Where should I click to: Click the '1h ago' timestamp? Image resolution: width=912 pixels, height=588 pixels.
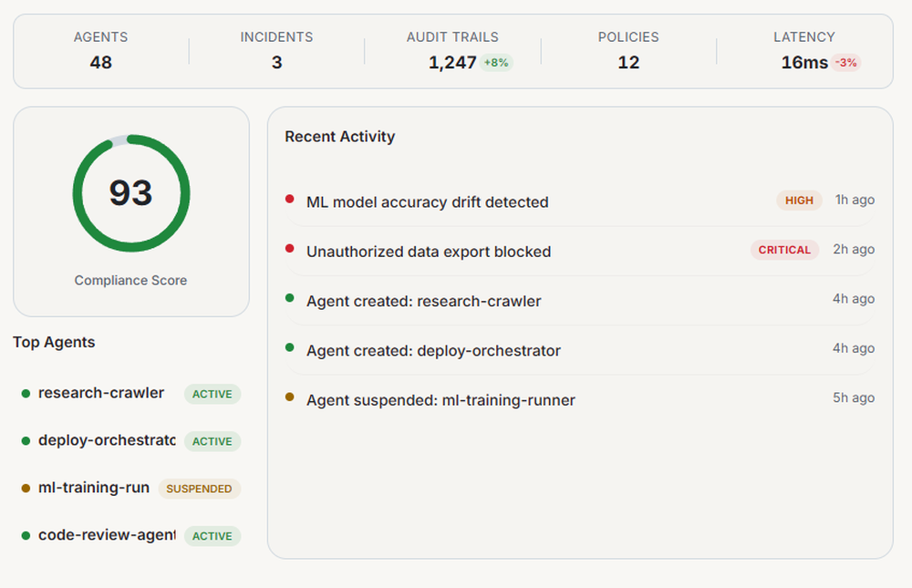pos(855,200)
